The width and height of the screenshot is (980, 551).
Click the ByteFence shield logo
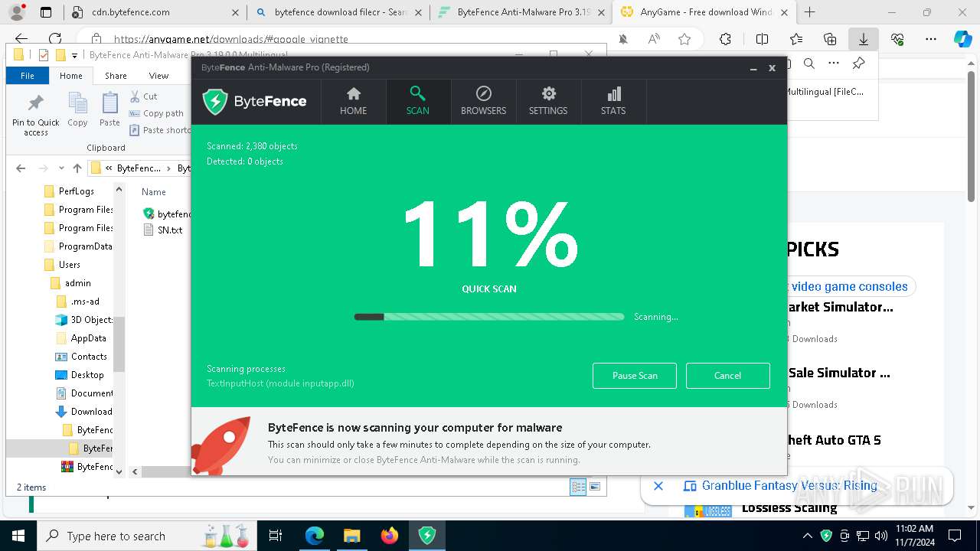click(215, 101)
